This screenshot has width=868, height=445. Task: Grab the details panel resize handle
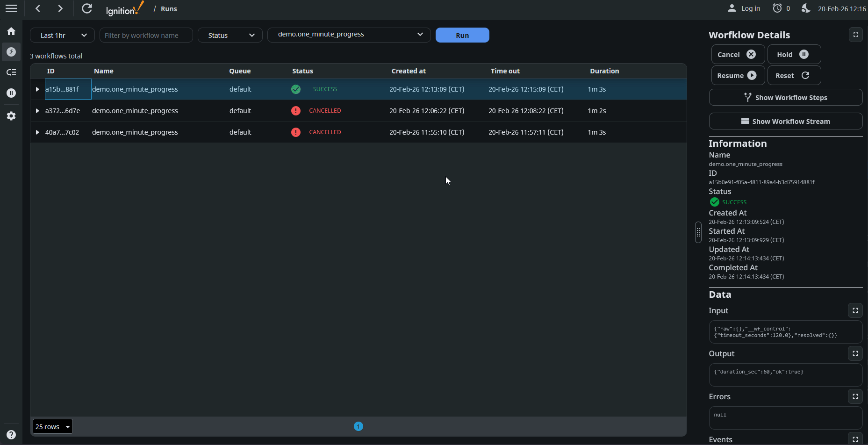(x=698, y=232)
